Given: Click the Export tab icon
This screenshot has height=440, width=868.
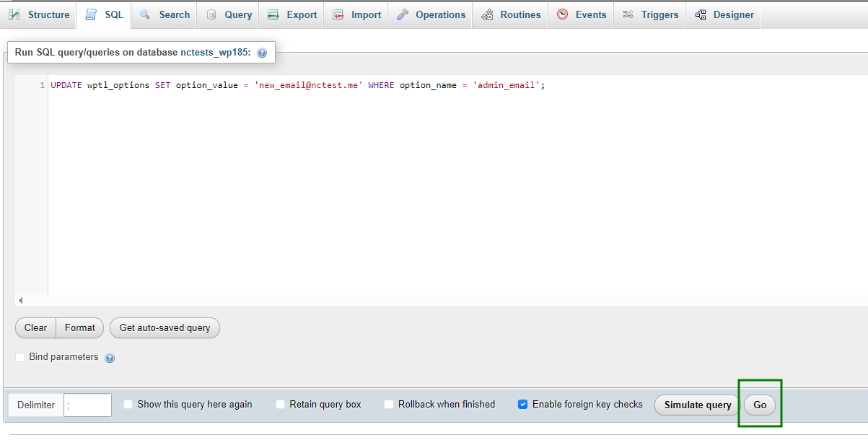Looking at the screenshot, I should pos(273,14).
